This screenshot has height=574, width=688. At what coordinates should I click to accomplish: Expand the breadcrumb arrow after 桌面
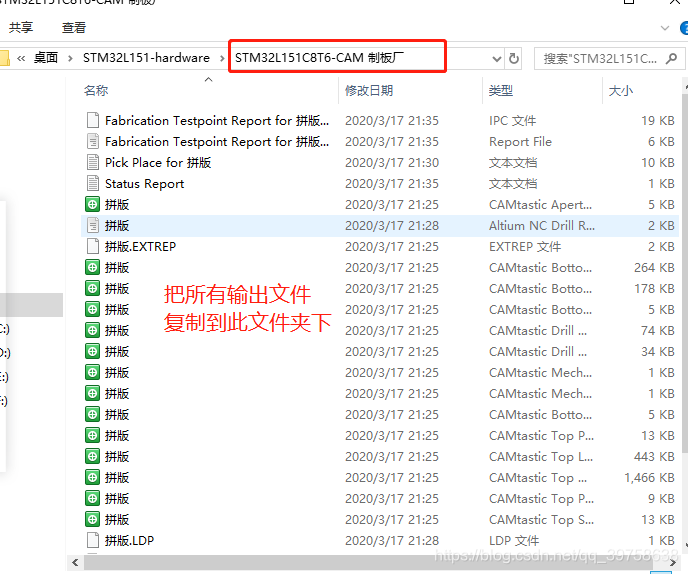click(x=70, y=58)
